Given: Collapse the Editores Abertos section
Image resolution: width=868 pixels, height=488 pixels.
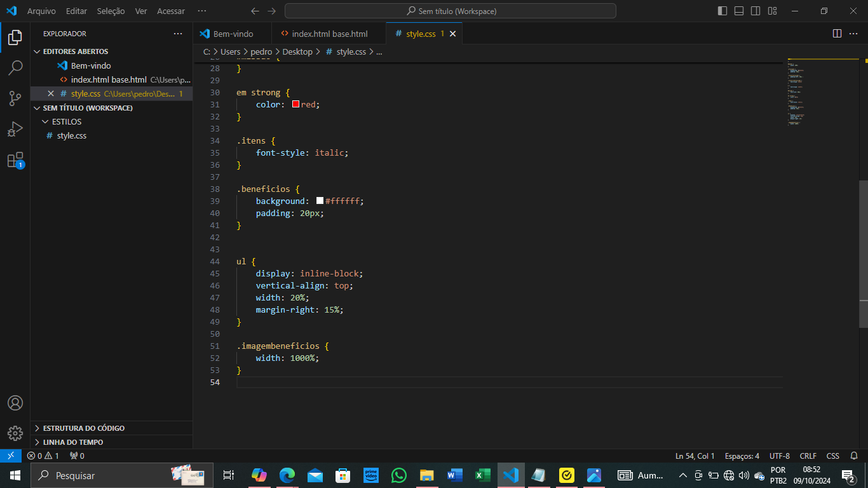Looking at the screenshot, I should (111, 51).
